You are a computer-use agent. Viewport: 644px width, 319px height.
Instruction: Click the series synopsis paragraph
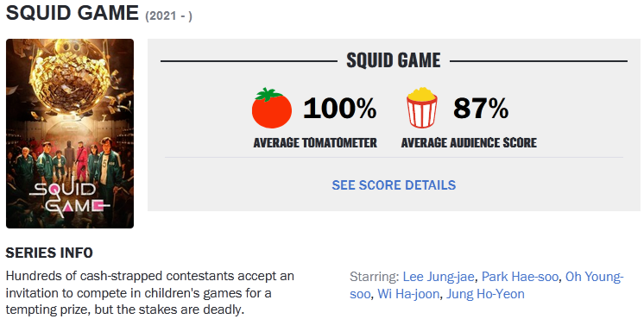[x=150, y=293]
